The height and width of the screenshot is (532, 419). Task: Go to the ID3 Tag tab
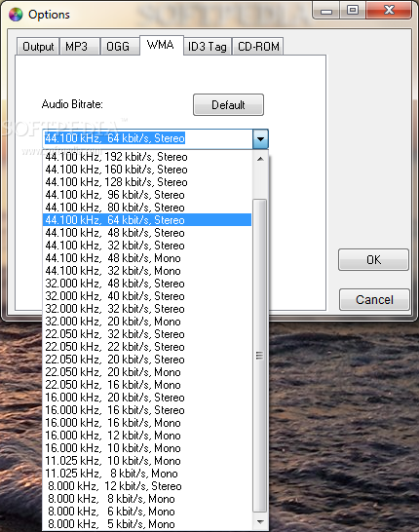(x=208, y=46)
